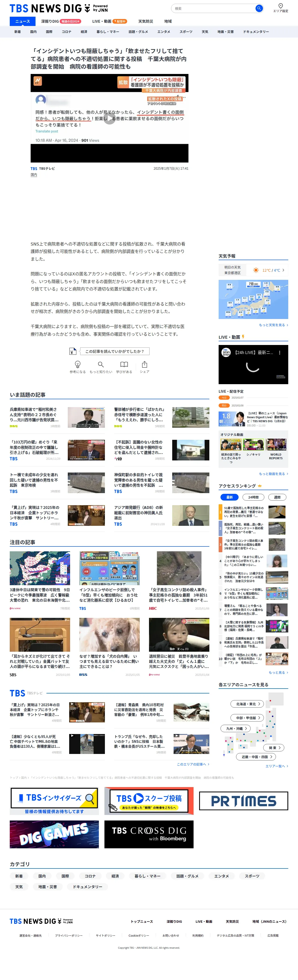The width and height of the screenshot is (298, 980).
Task: Open 利用規約 footer link
Action: (198, 935)
